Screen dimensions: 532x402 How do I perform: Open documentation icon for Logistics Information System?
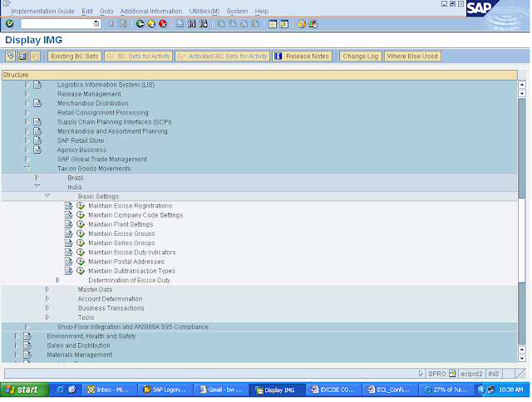[x=37, y=85]
